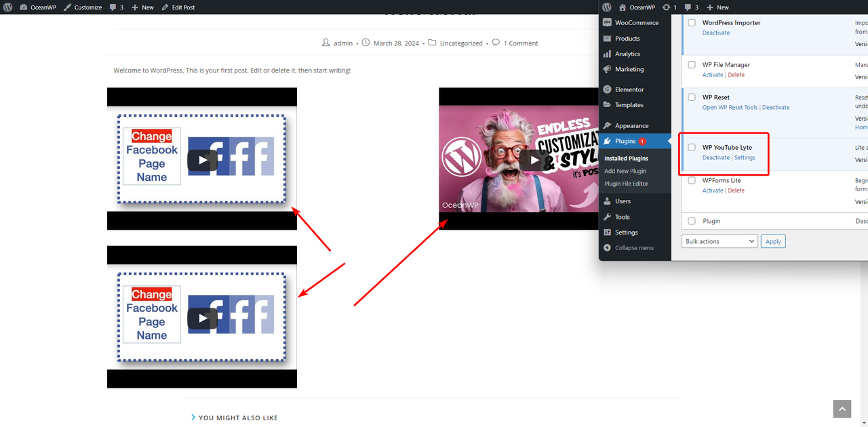Image resolution: width=868 pixels, height=427 pixels.
Task: Play the OceanWP customization video
Action: [x=534, y=160]
